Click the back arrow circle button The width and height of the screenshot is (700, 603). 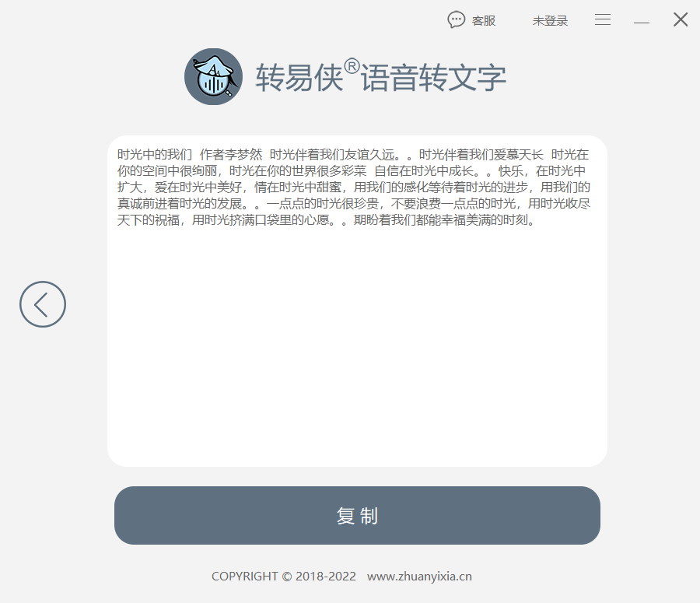point(43,304)
